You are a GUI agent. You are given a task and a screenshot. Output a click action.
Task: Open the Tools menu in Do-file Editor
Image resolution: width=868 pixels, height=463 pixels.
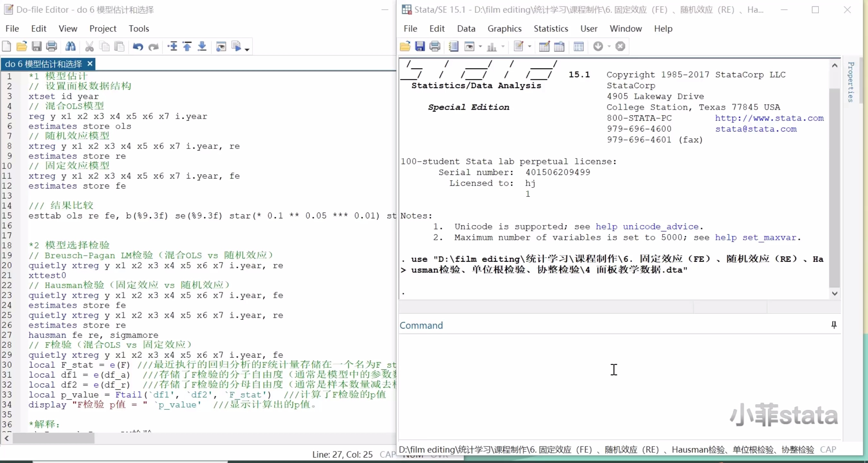click(139, 29)
